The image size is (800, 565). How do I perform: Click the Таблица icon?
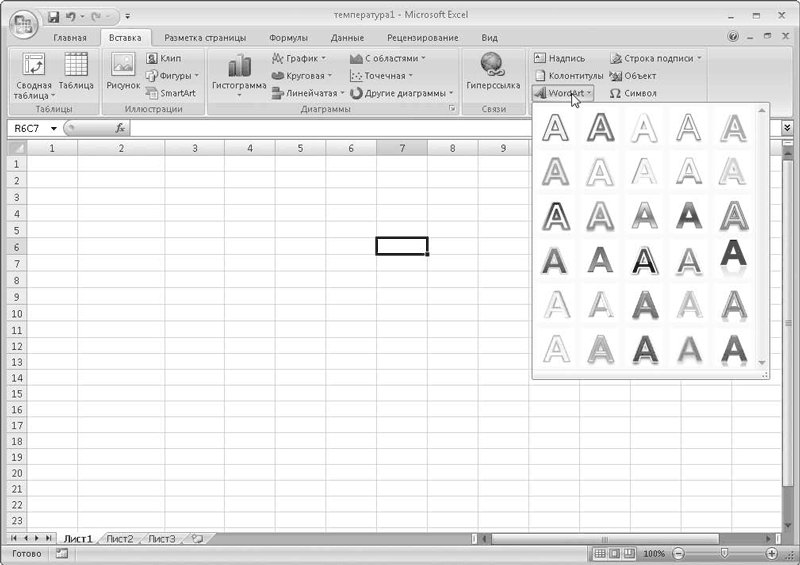(x=76, y=73)
